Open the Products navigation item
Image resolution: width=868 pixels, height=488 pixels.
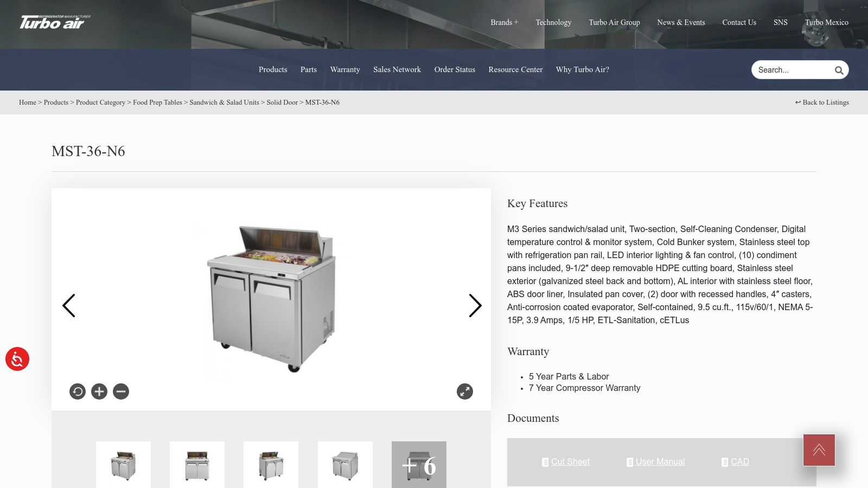pos(273,69)
